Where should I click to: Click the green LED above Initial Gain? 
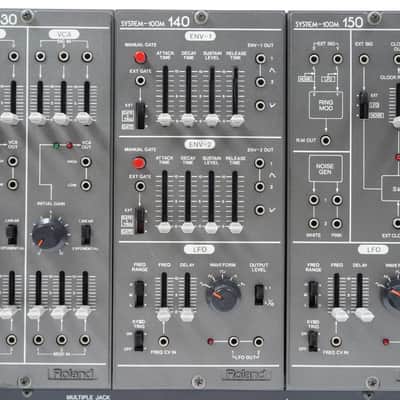tap(57, 146)
